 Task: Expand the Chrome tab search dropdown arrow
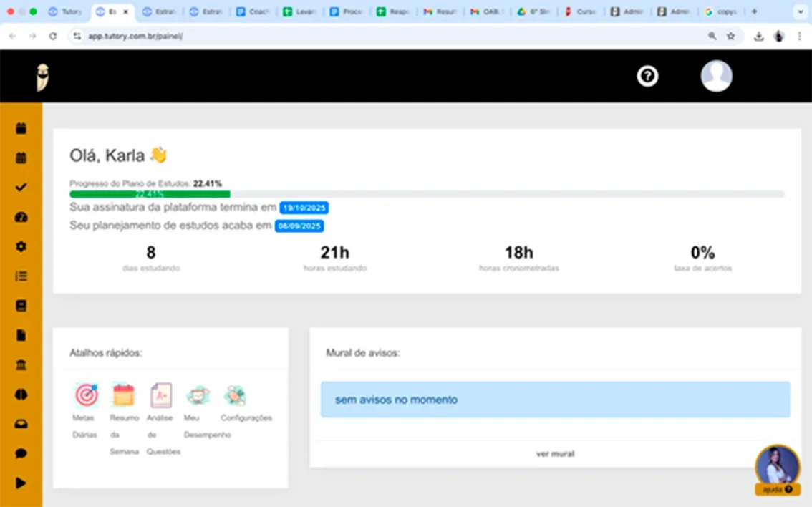point(799,12)
